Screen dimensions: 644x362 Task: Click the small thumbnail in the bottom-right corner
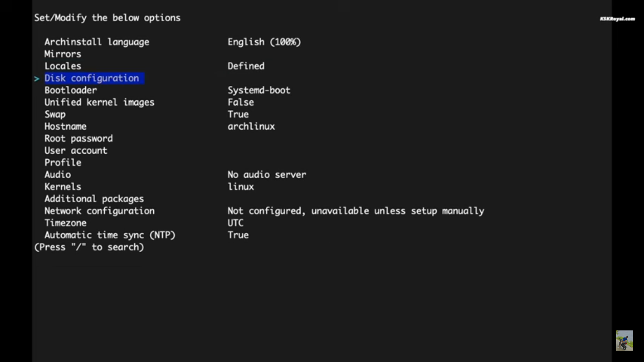click(x=624, y=340)
